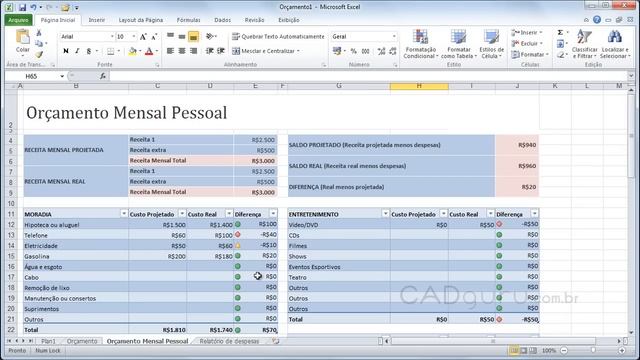The image size is (640, 360).
Task: Click the Cut scissors icon
Action: [x=39, y=33]
